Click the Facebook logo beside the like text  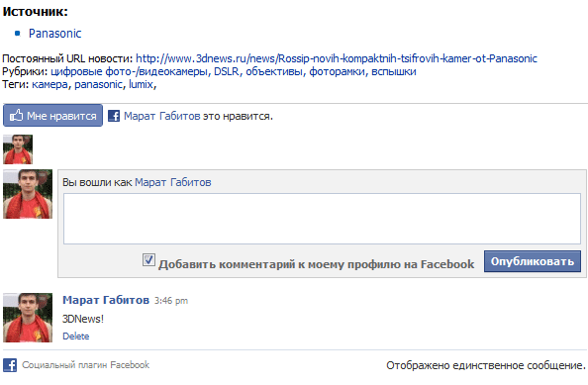pyautogui.click(x=114, y=116)
